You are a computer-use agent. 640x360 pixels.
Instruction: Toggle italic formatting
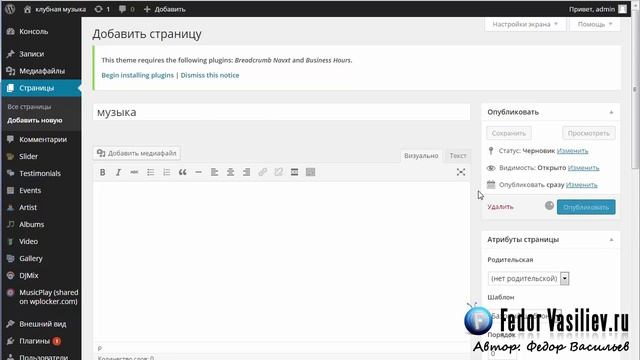click(x=118, y=172)
